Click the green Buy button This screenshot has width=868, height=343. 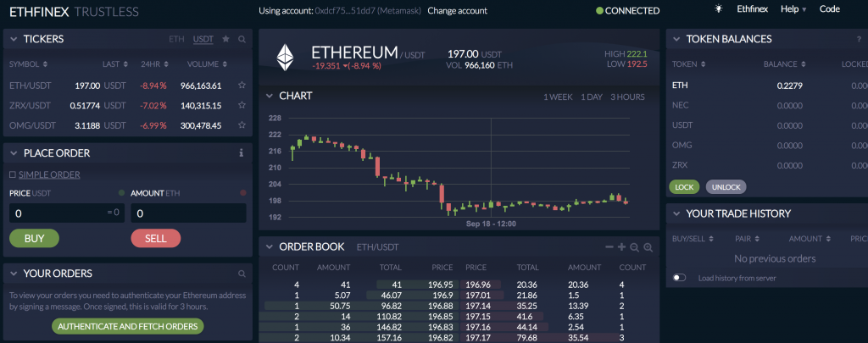coord(34,238)
